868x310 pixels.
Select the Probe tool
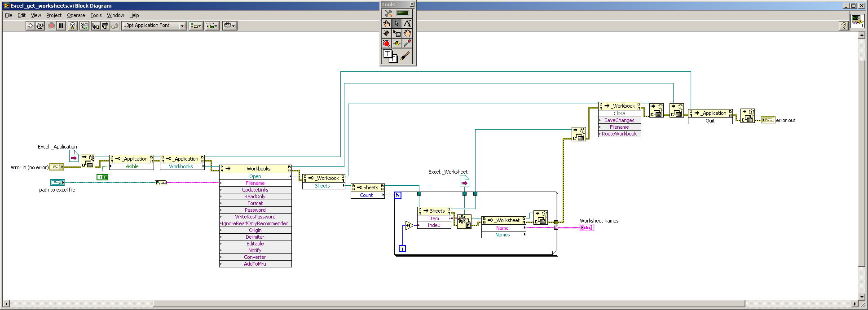click(397, 43)
